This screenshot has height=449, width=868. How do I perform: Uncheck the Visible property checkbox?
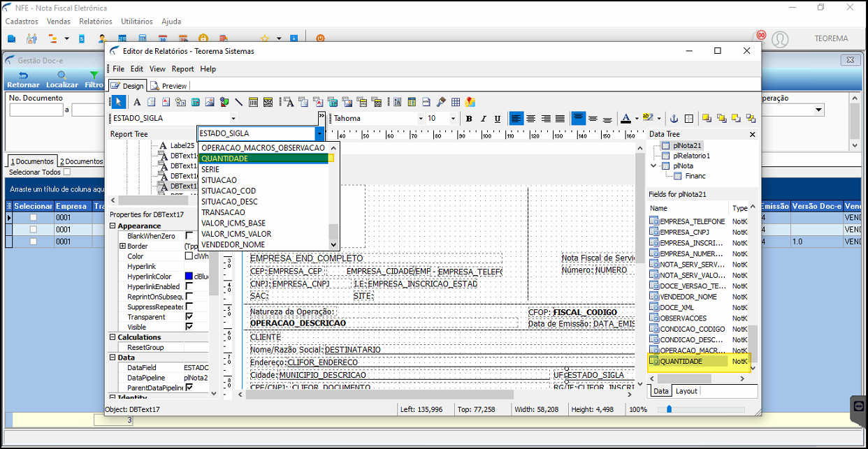189,327
